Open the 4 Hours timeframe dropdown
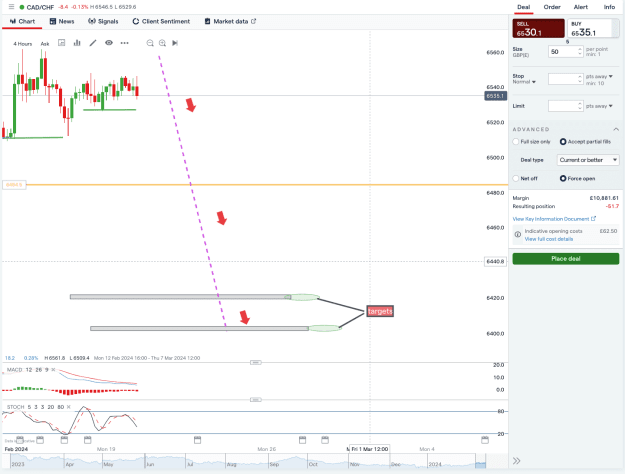Image resolution: width=625 pixels, height=474 pixels. pos(22,43)
